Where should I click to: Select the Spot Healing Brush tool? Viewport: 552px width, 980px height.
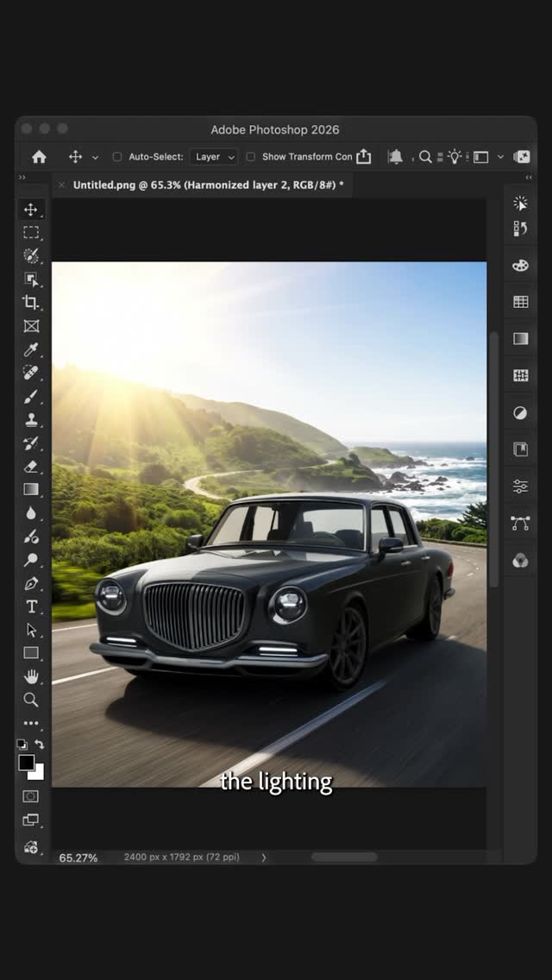coord(31,373)
